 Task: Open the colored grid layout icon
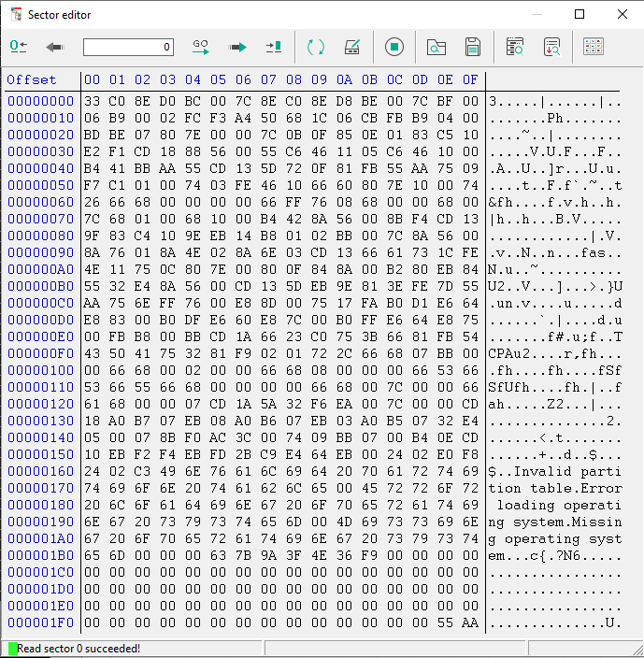(x=594, y=47)
